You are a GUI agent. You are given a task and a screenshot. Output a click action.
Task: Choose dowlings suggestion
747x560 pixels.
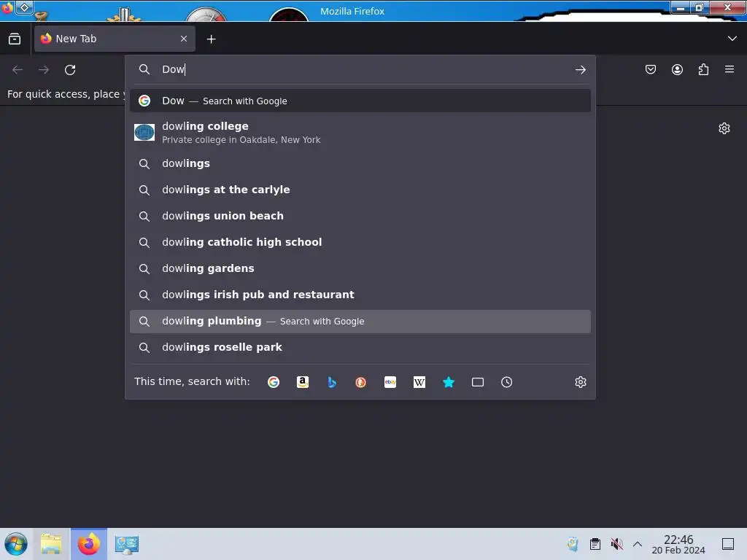(x=360, y=163)
